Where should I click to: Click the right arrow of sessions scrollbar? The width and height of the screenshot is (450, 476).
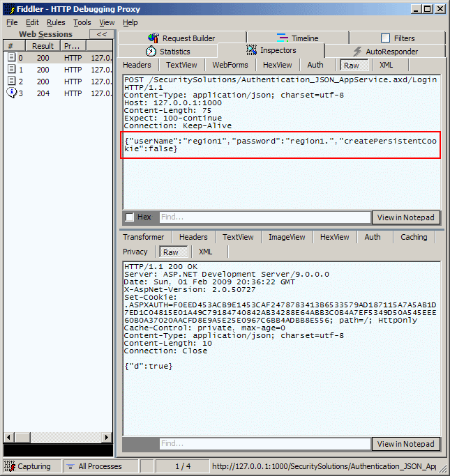click(x=106, y=437)
